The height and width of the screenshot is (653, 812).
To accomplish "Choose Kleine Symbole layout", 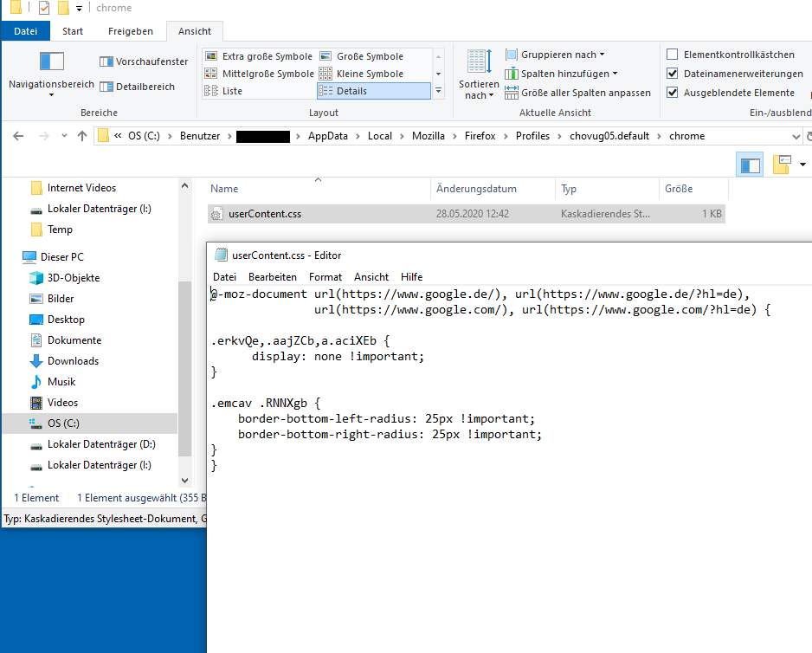I will [362, 74].
